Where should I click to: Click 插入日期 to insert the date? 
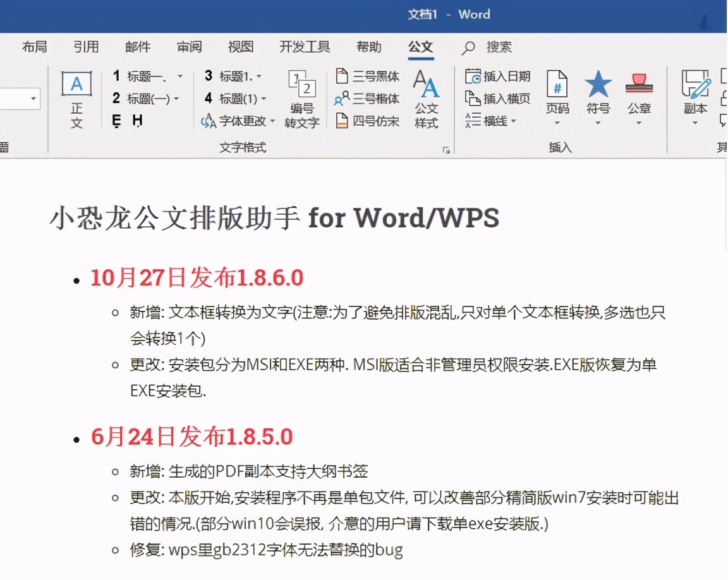click(500, 76)
